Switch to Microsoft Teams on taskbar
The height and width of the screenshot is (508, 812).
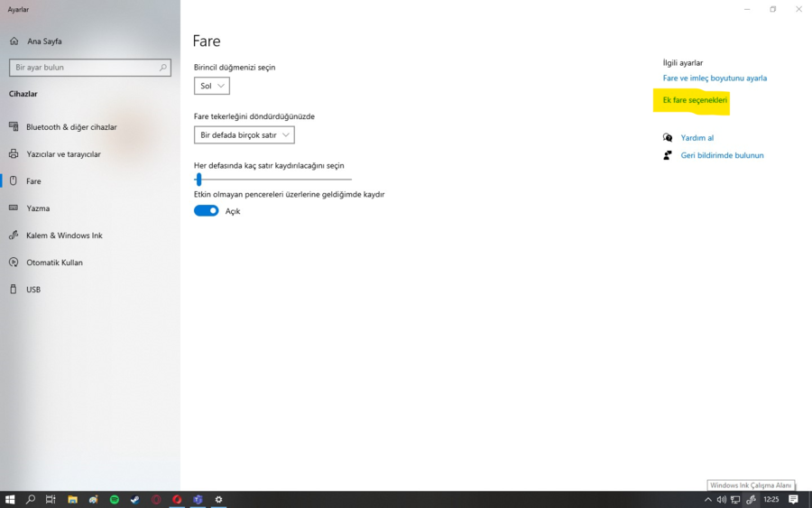pyautogui.click(x=198, y=500)
